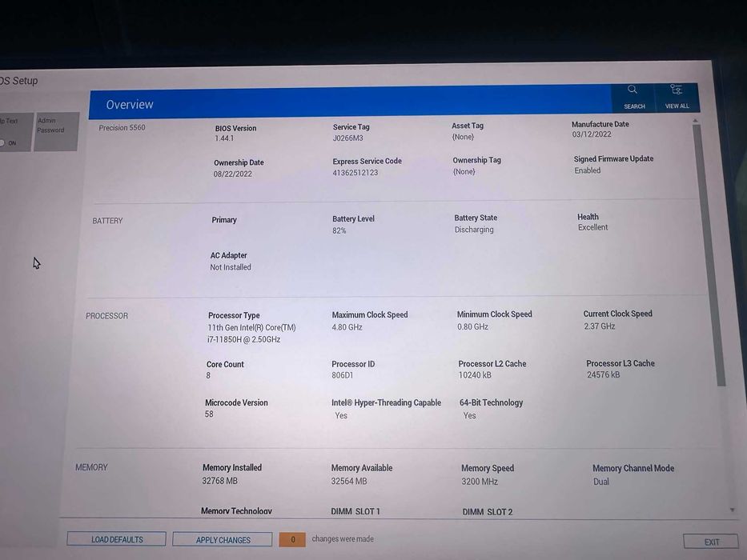The width and height of the screenshot is (747, 560).
Task: Toggle the Help Text ON switch
Action: pos(4,143)
